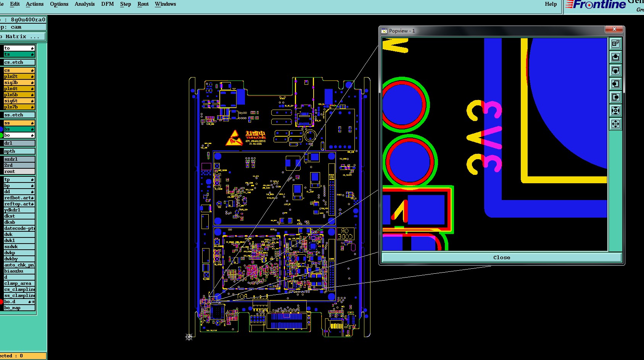Select the pln2t layer row
644x360 pixels.
(19, 76)
